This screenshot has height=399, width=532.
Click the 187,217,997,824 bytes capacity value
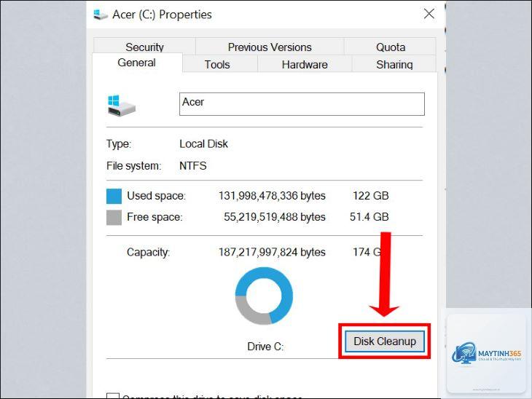(x=272, y=252)
